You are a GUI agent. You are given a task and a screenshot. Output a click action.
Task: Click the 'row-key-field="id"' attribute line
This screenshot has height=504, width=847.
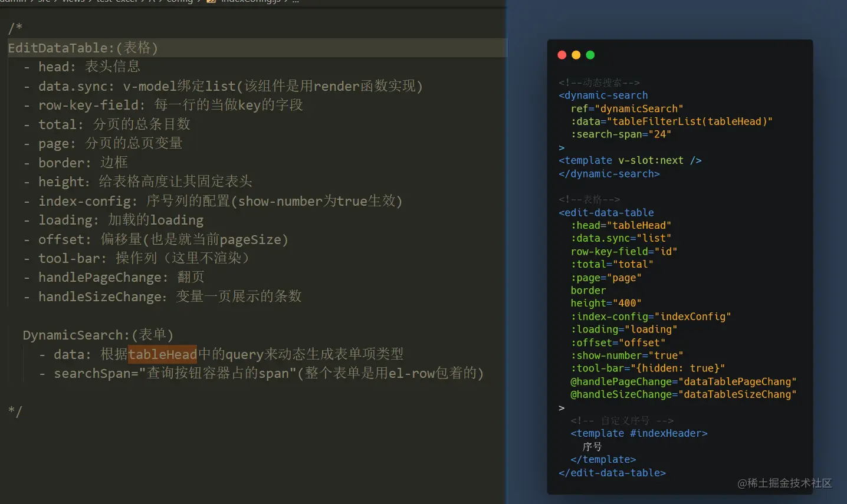(x=624, y=252)
